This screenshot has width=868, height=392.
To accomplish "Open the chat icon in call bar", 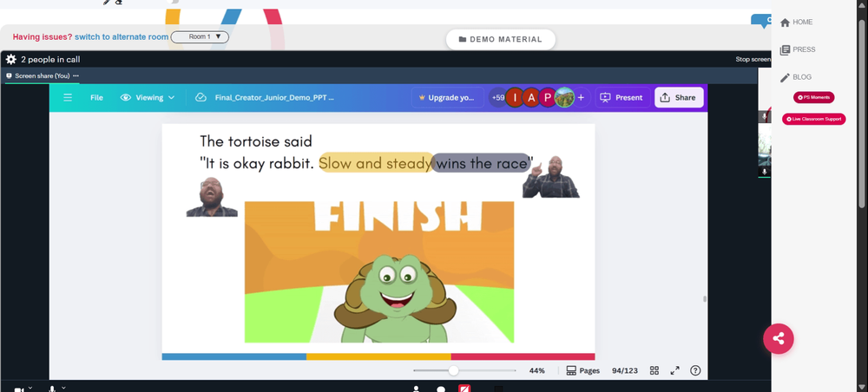I will pyautogui.click(x=441, y=389).
